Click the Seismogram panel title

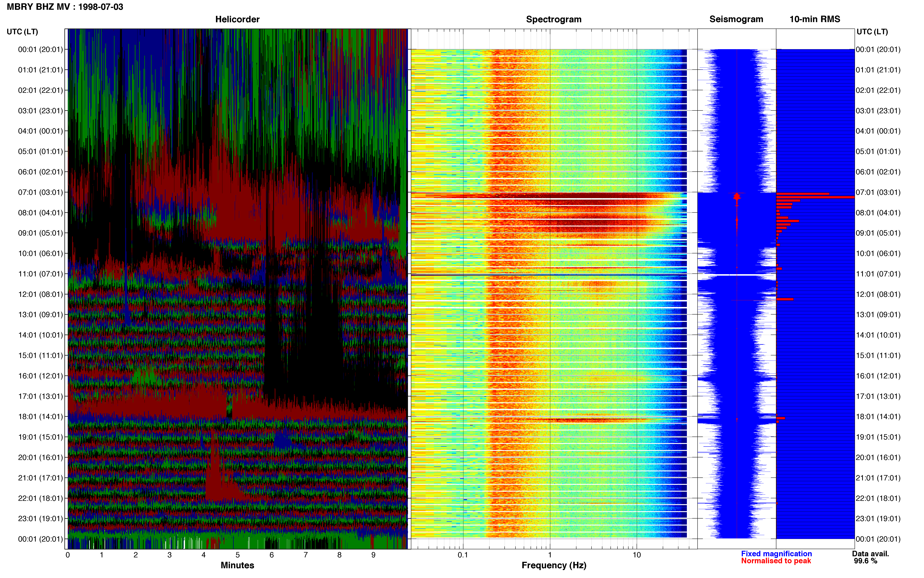point(736,19)
